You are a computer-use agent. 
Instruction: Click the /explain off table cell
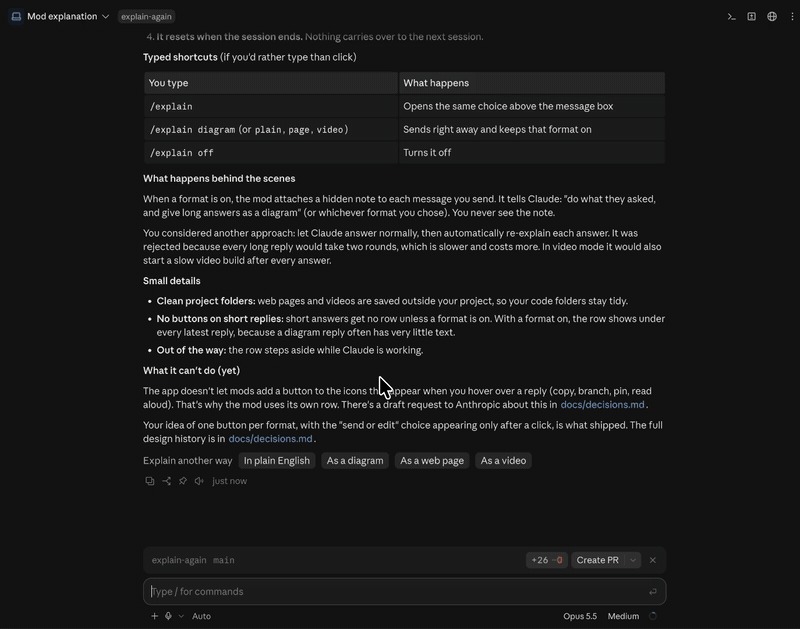(x=270, y=153)
